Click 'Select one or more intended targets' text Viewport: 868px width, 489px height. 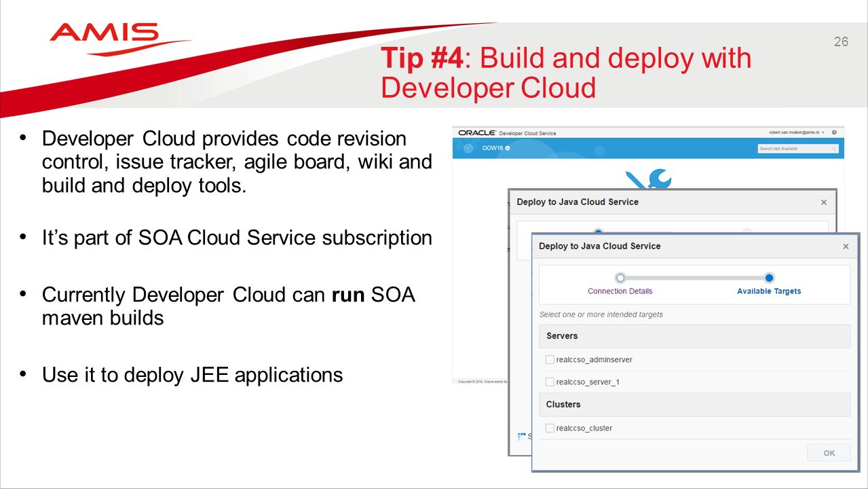click(x=601, y=314)
